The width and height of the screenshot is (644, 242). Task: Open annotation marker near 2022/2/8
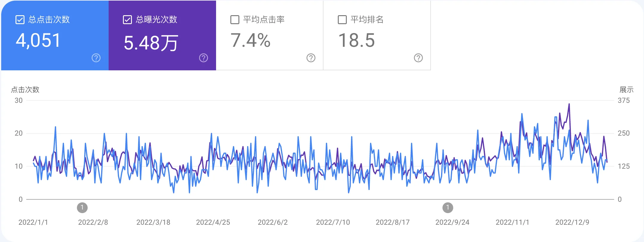tap(82, 207)
